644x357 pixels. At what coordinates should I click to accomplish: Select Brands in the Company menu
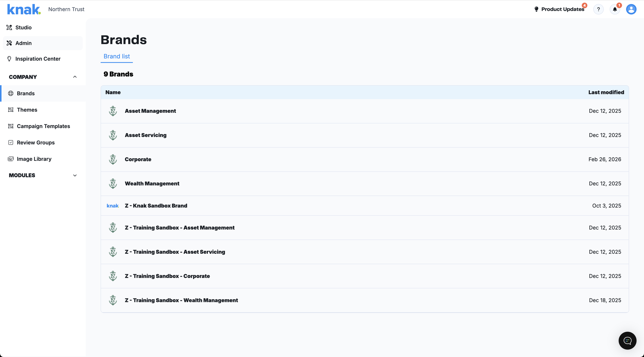coord(43,93)
